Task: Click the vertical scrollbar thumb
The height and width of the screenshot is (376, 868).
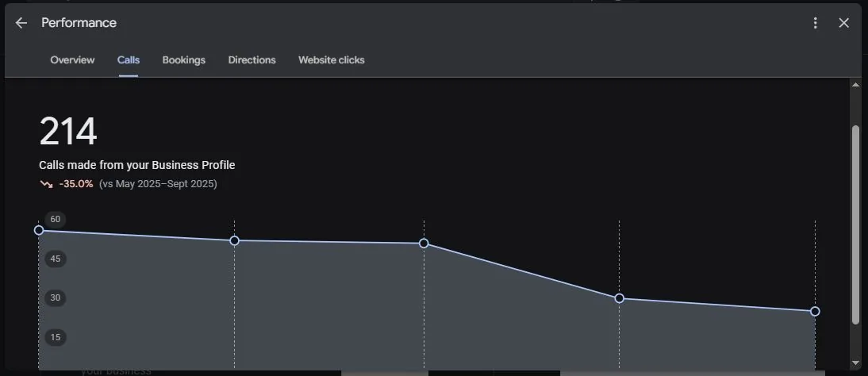Action: click(855, 224)
